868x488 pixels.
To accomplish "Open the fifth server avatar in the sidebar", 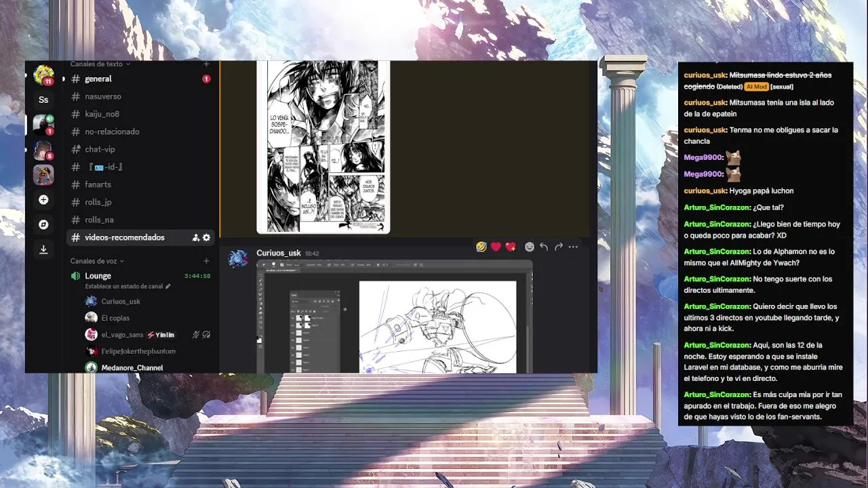I will click(x=43, y=175).
